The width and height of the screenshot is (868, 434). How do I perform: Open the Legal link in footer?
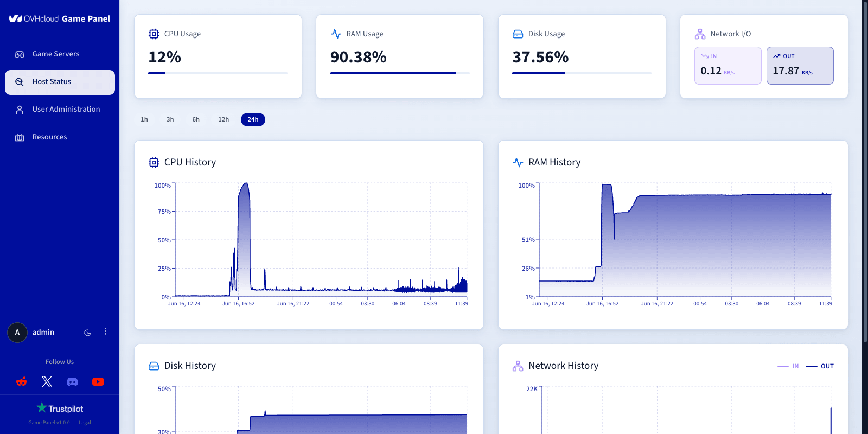(85, 423)
